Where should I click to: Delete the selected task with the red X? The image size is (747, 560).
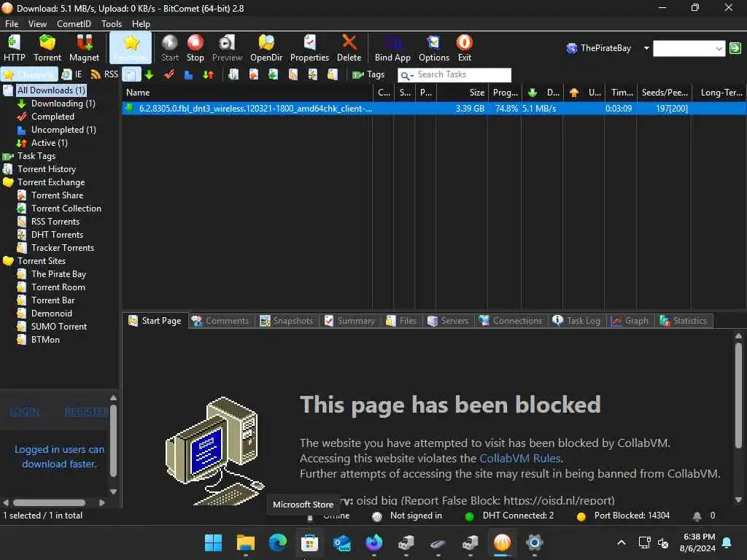(349, 48)
